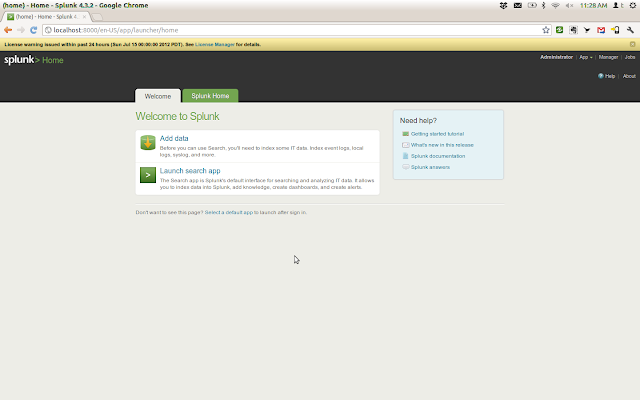Click the green Launch search app icon
The width and height of the screenshot is (640, 400).
[148, 175]
